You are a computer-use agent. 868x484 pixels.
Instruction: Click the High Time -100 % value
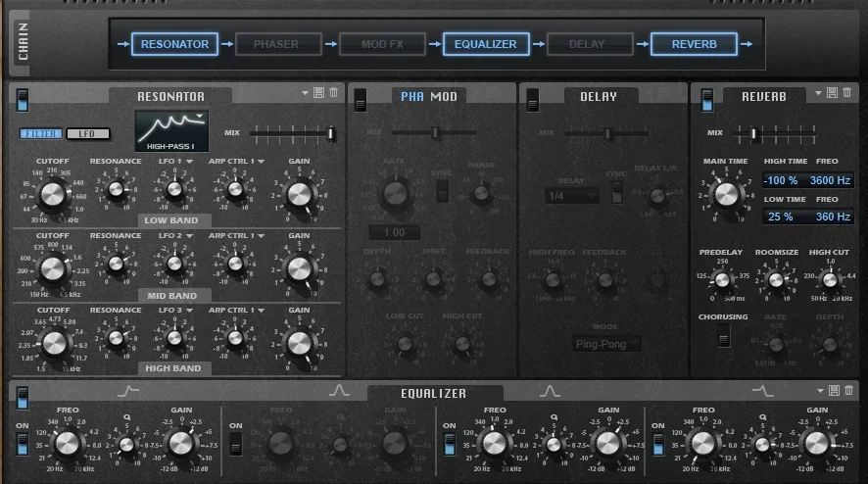tap(781, 180)
